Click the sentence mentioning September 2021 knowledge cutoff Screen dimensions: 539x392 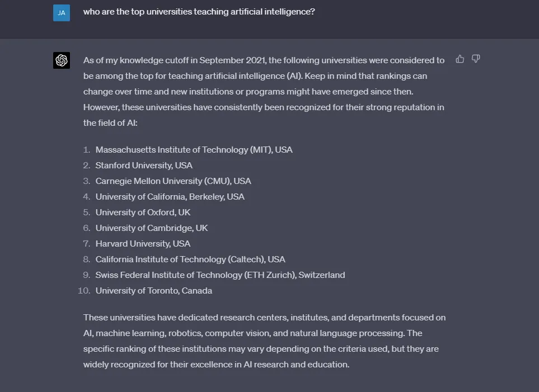click(264, 60)
